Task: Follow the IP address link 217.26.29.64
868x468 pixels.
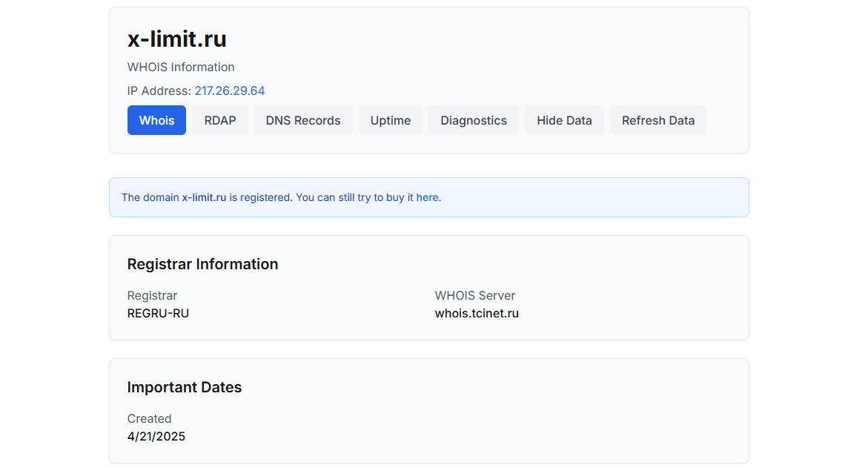Action: [x=230, y=90]
